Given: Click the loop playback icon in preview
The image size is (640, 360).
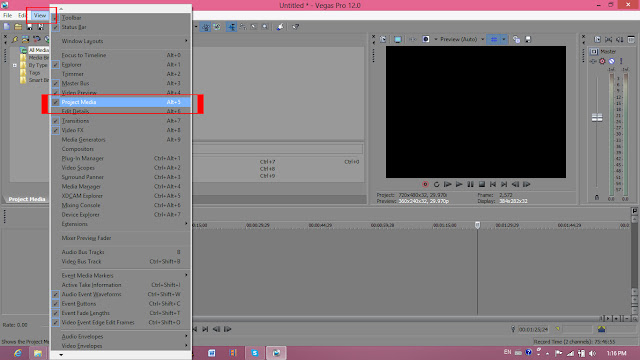Looking at the screenshot, I should coord(436,184).
